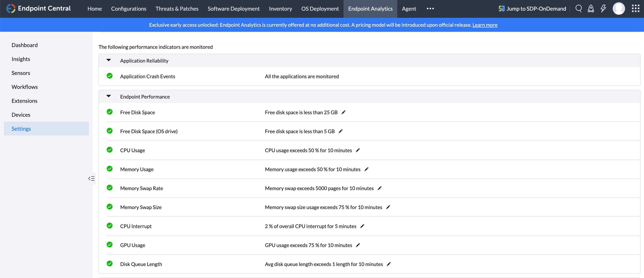Collapse the Endpoint Performance section
644x278 pixels.
tap(108, 96)
